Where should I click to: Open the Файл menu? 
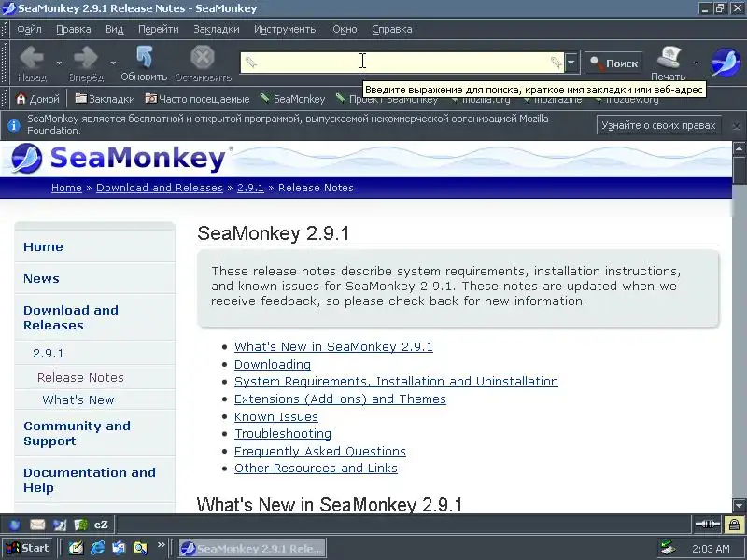click(x=29, y=29)
